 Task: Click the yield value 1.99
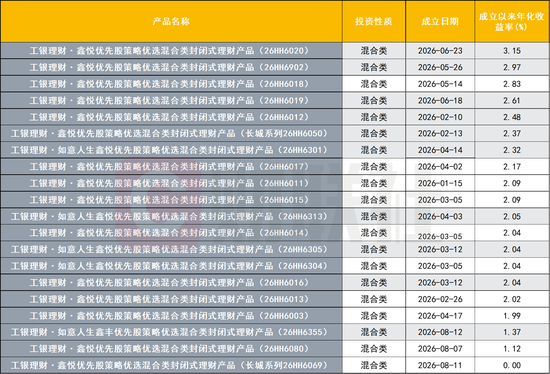[x=512, y=316]
